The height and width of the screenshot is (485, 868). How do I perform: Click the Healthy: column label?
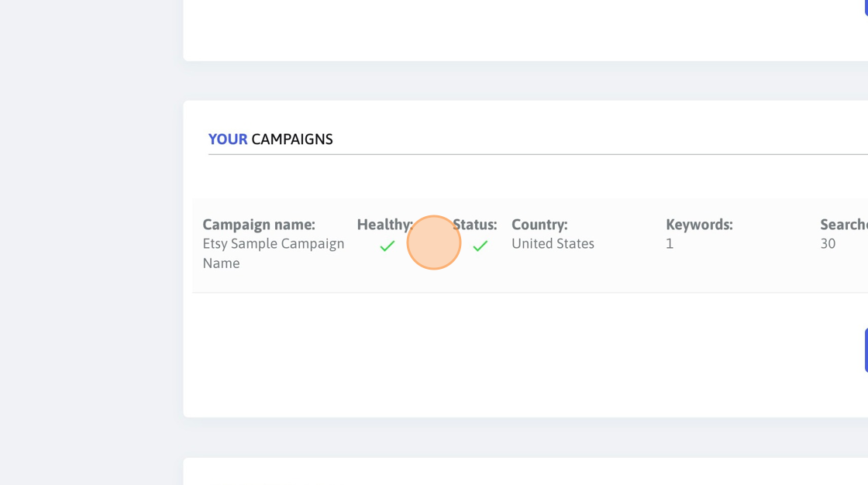pyautogui.click(x=384, y=224)
